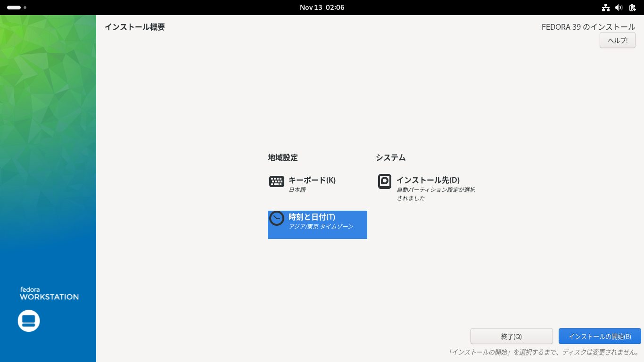Click the 日本語 keyboard layout text
Screen dimensions: 644x362
297,190
